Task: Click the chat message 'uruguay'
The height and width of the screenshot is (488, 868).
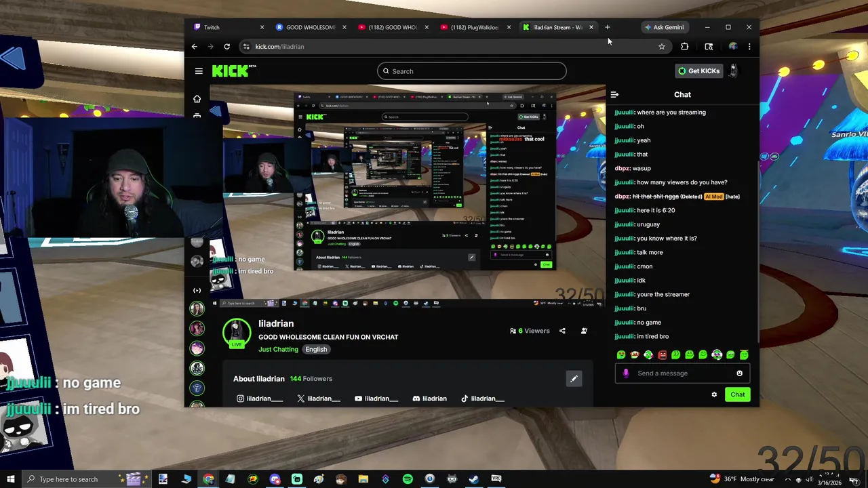Action: [648, 224]
